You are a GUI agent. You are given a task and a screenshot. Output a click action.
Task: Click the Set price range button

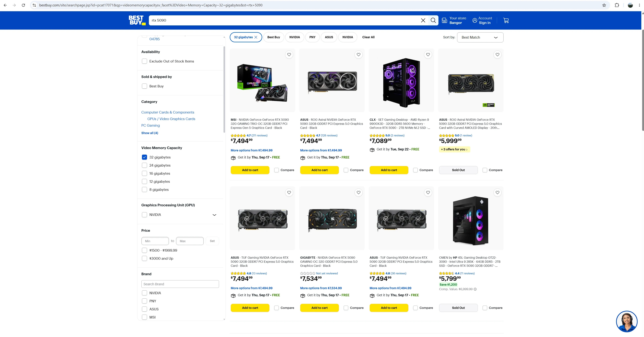point(212,241)
